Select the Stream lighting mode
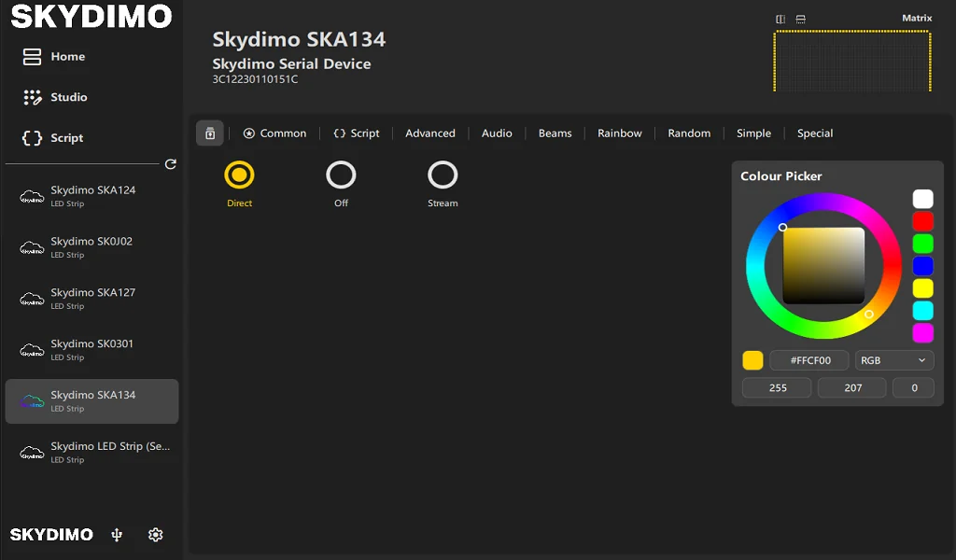The height and width of the screenshot is (560, 956). (x=443, y=175)
